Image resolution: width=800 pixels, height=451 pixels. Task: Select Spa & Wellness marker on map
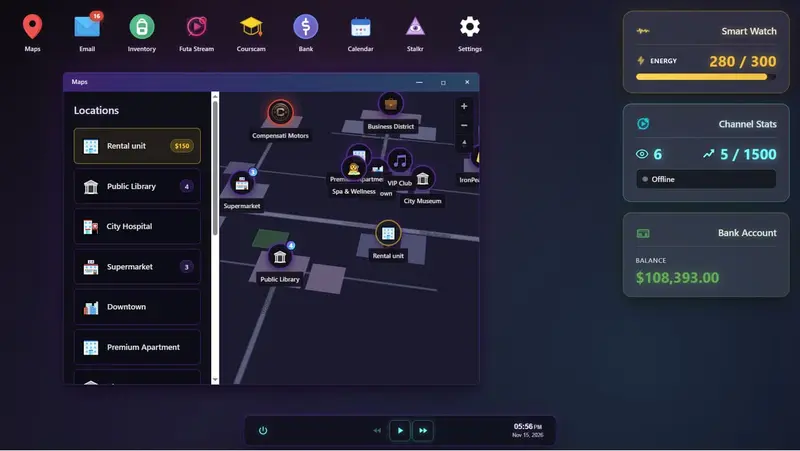[354, 169]
